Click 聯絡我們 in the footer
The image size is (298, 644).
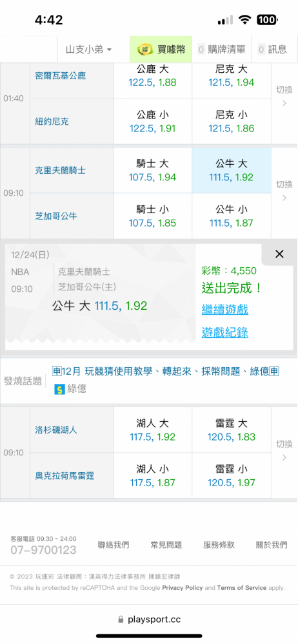click(113, 545)
